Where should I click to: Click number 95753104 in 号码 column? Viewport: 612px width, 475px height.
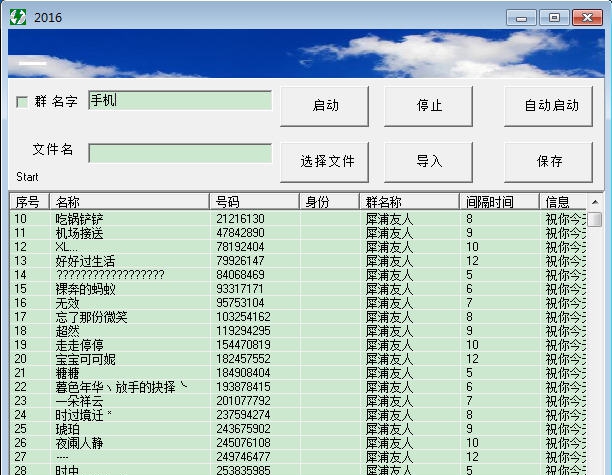point(240,303)
